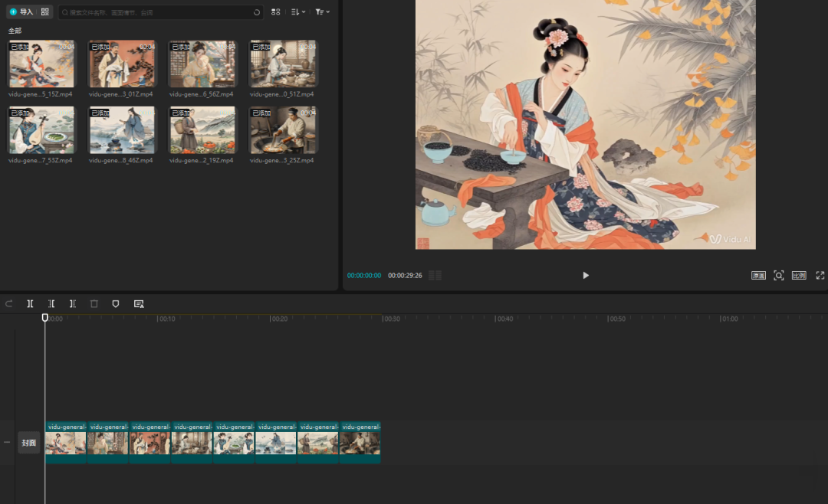This screenshot has width=828, height=504.
Task: Click the 01:00 mark on timeline ruler
Action: pos(729,319)
